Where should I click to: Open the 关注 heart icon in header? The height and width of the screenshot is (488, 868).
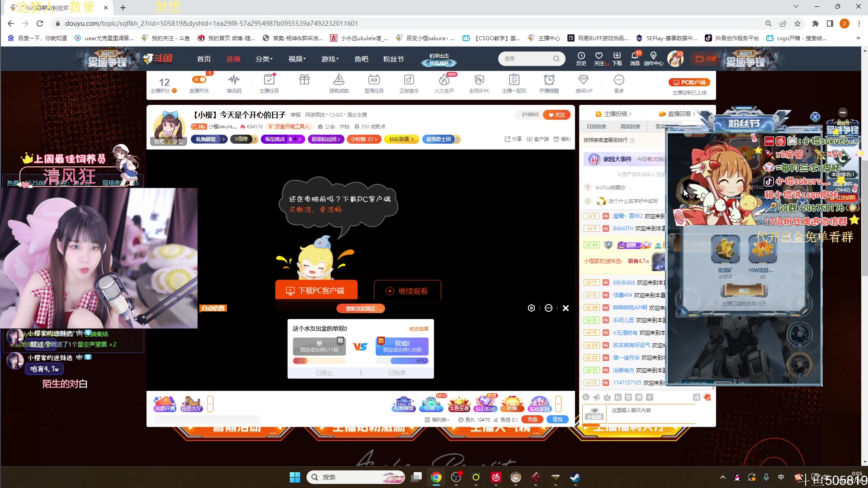[x=599, y=59]
